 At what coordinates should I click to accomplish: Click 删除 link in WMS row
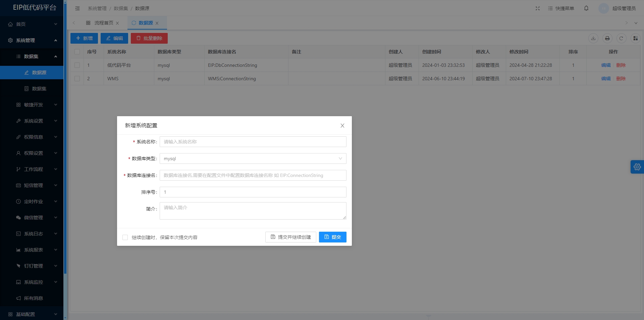pyautogui.click(x=621, y=79)
